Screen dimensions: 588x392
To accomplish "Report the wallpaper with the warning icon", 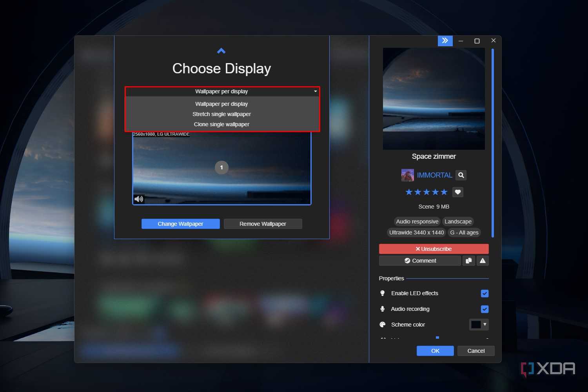I will tap(483, 261).
